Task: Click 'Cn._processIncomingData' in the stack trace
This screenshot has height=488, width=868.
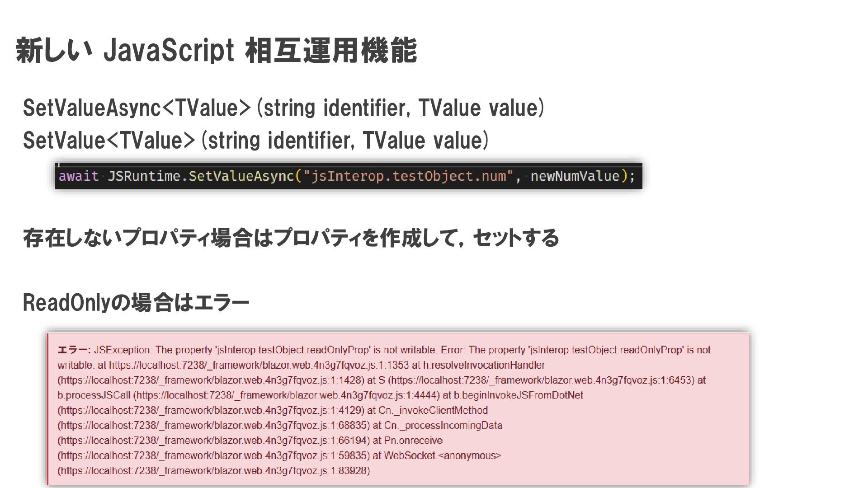Action: pos(443,426)
